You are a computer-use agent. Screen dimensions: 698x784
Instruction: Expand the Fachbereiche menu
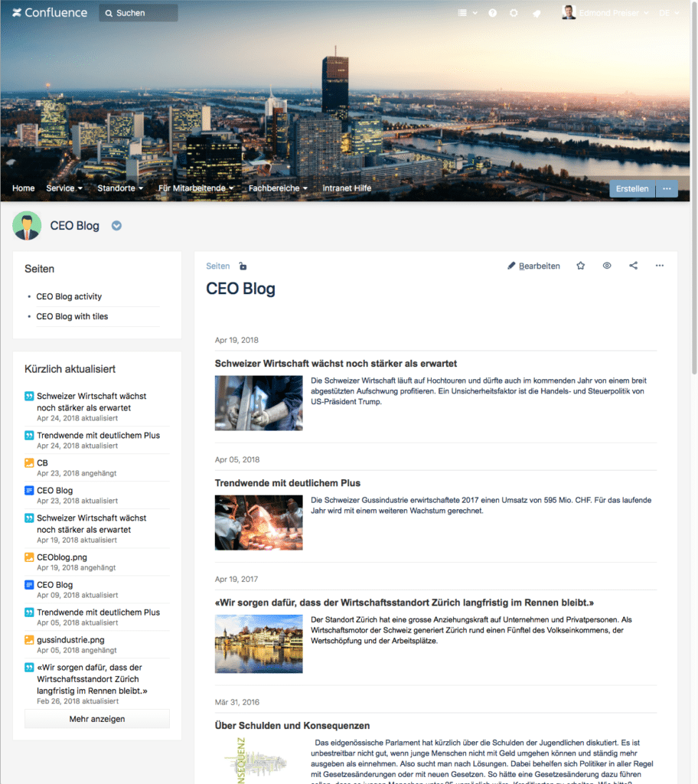(278, 188)
